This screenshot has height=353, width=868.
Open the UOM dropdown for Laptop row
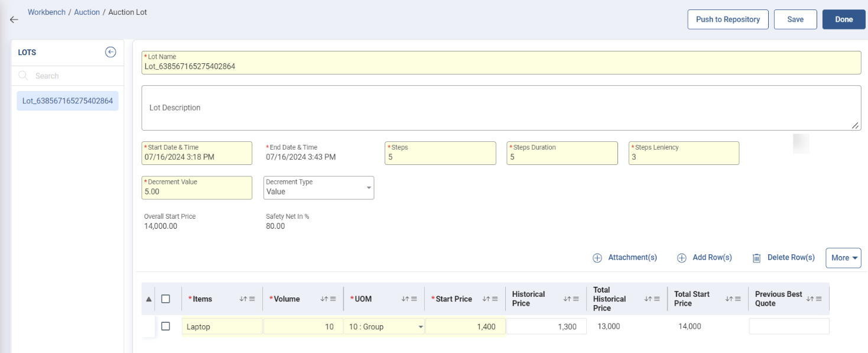coord(420,327)
